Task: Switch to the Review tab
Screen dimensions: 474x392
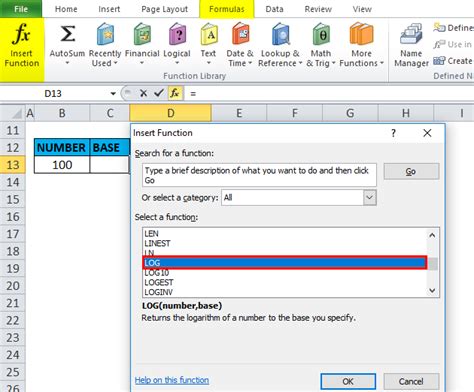Action: pos(318,9)
